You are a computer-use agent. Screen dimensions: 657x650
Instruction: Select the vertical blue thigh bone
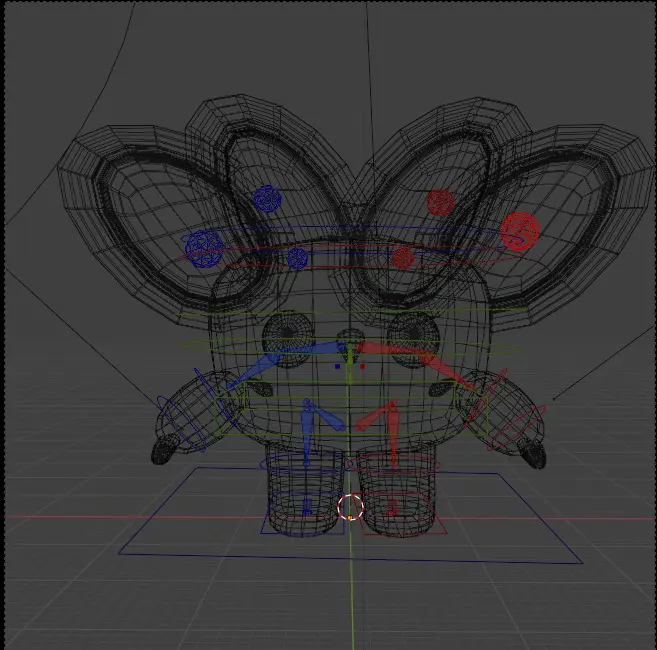[x=307, y=434]
